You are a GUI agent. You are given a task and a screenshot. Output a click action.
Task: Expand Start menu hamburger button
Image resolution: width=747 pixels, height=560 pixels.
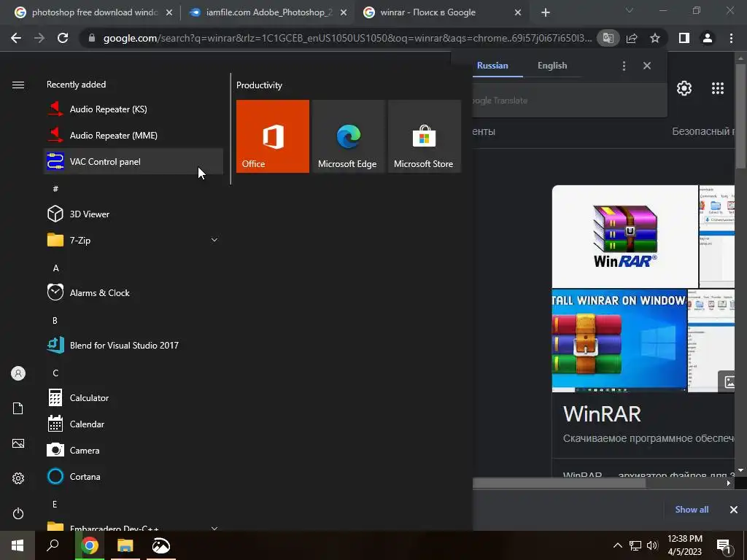coord(18,85)
